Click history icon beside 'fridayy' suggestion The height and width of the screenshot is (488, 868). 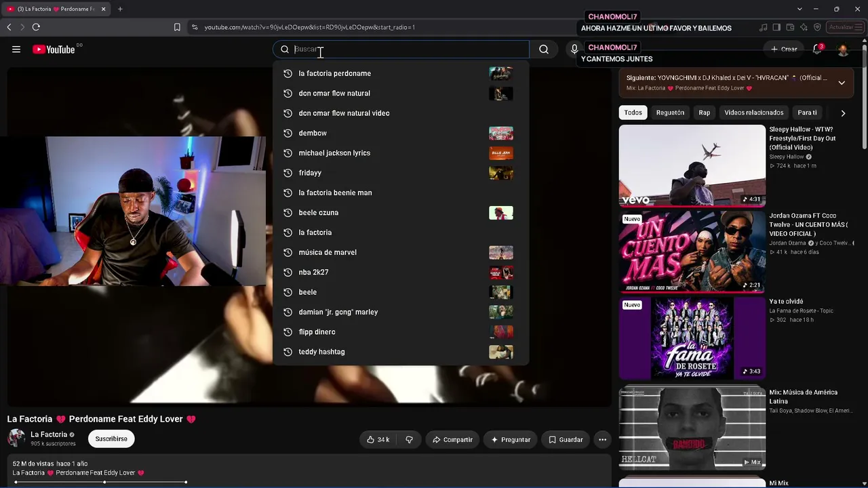click(x=288, y=173)
